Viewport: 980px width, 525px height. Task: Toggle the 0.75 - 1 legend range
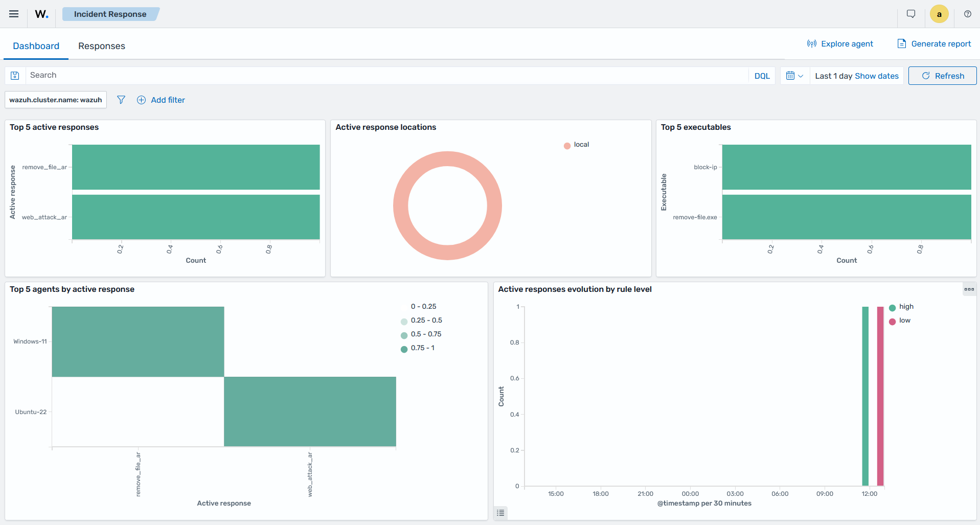[418, 348]
